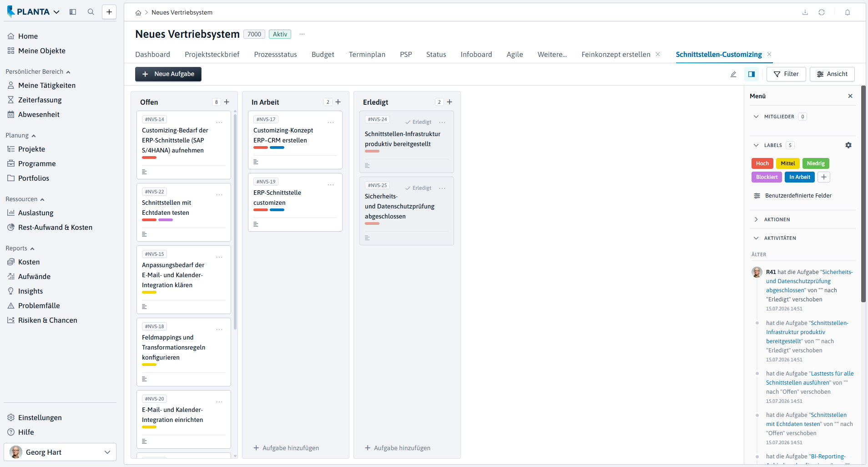This screenshot has height=467, width=868.
Task: Toggle the sidebar collapse icon
Action: tap(73, 12)
